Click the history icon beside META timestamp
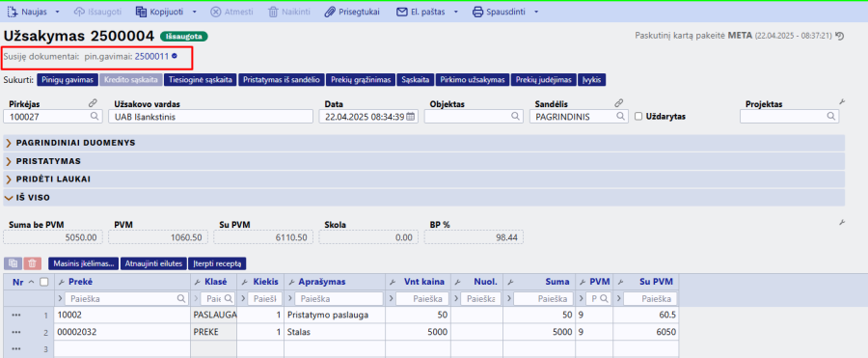Viewport: 868px width, 358px height. tap(840, 36)
